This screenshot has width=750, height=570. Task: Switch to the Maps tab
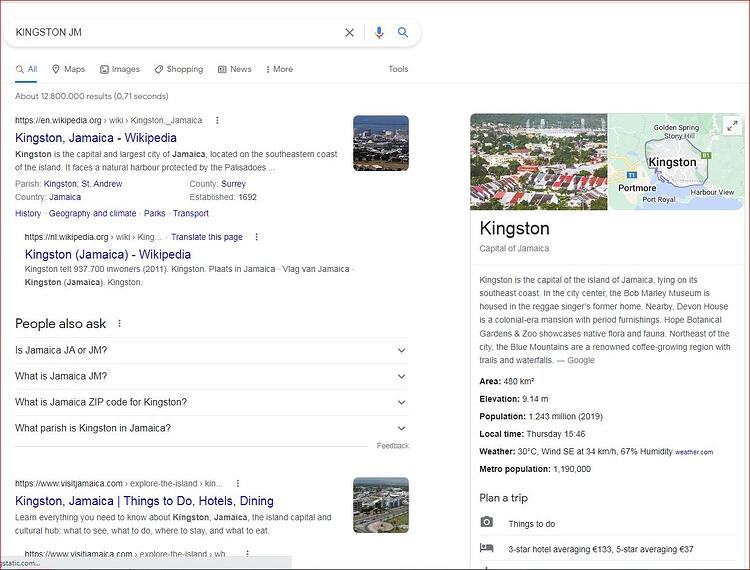click(68, 69)
